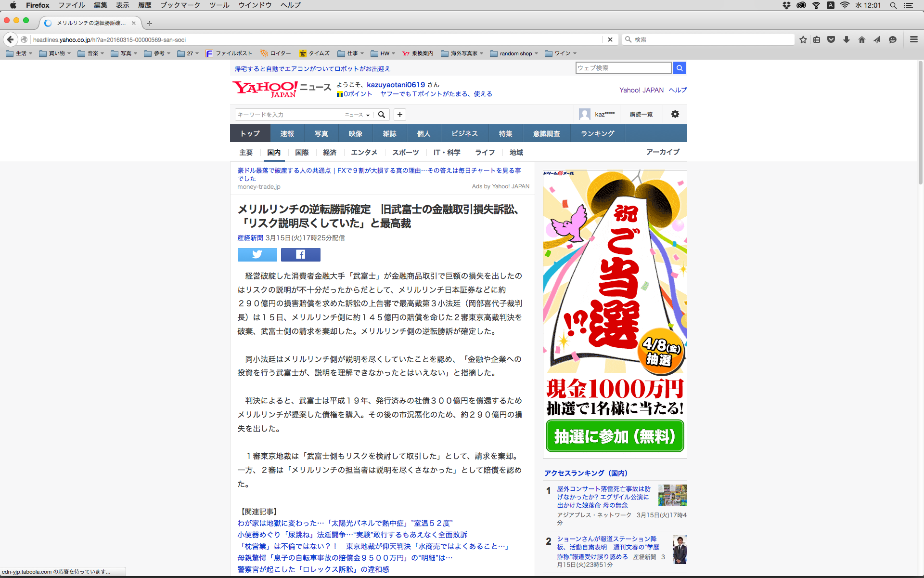Expand the 生活 bookmarks folder
This screenshot has height=578, width=924.
[x=19, y=53]
